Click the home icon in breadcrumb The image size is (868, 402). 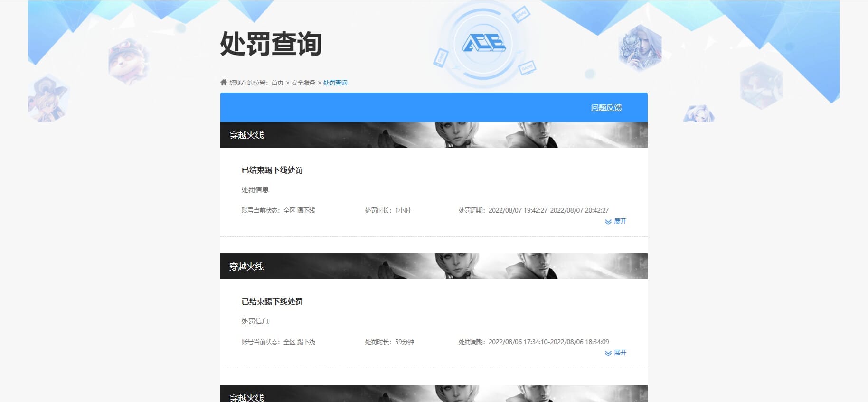224,83
